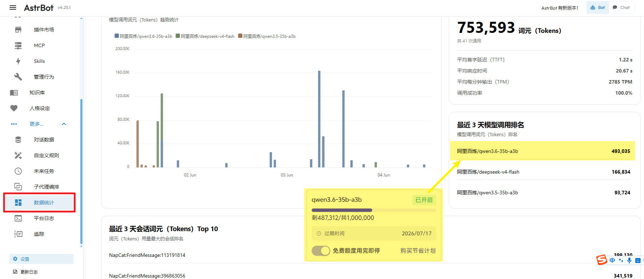Click the clock icon for 未来任务
Screen dimensions: 644x279
click(18, 171)
